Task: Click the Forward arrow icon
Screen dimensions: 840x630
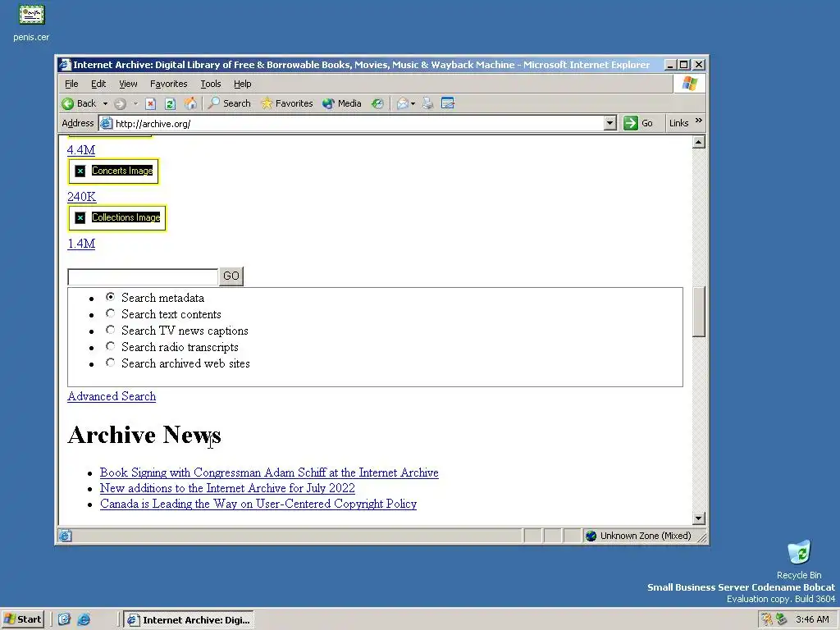Action: (120, 103)
